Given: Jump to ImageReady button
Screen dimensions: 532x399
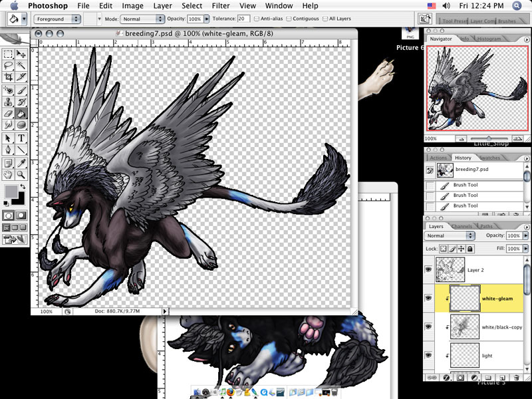Looking at the screenshot, I should click(15, 239).
